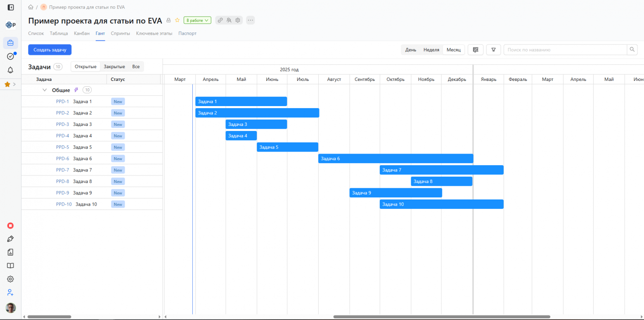
Task: Show Все tasks
Action: coord(136,67)
